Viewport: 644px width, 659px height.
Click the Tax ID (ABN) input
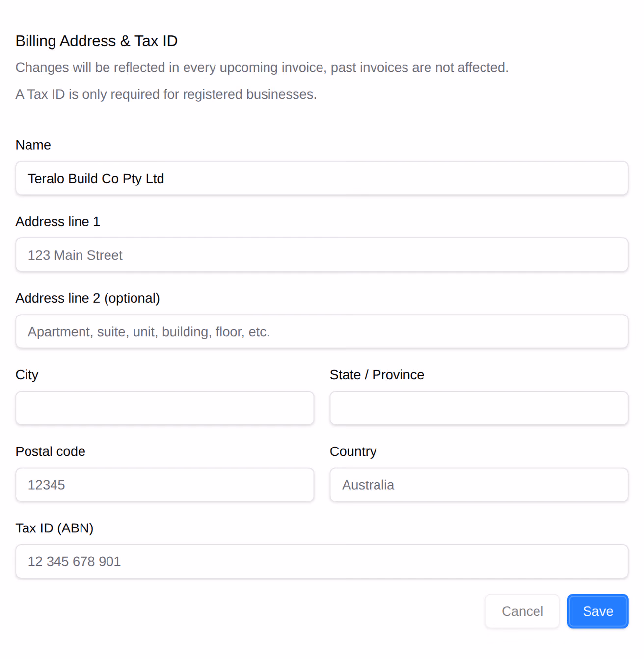coord(322,561)
